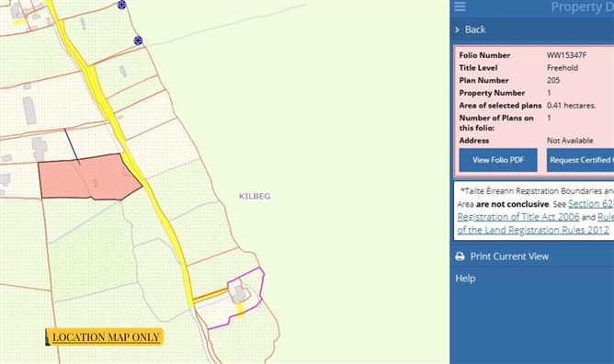This screenshot has width=614, height=364.
Task: Open Registration of Title Act 2006 link
Action: (518, 217)
